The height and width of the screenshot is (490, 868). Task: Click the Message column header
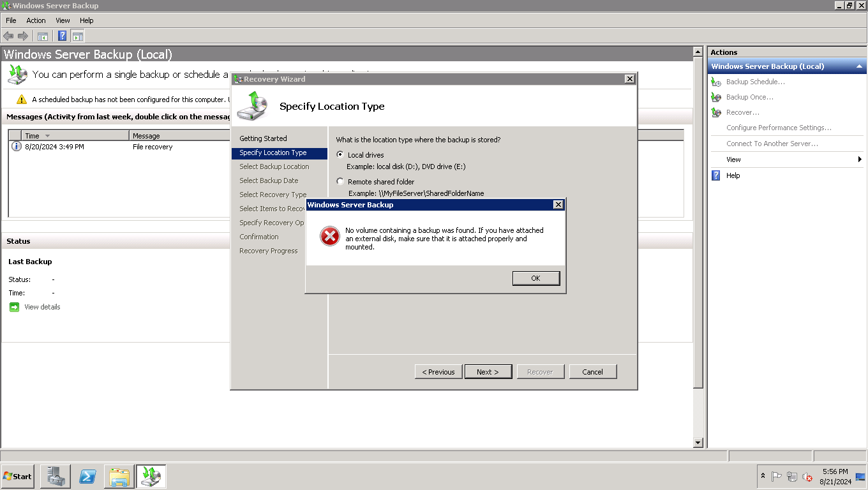pyautogui.click(x=180, y=136)
